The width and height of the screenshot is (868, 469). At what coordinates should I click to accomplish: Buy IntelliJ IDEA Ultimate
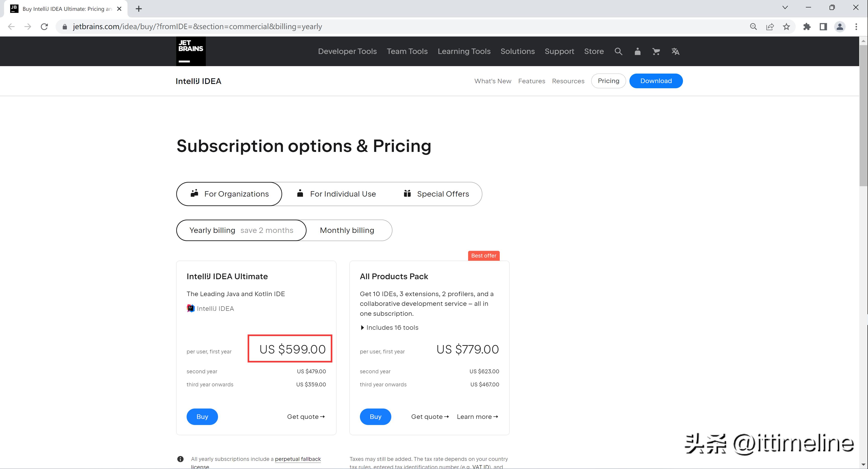202,417
